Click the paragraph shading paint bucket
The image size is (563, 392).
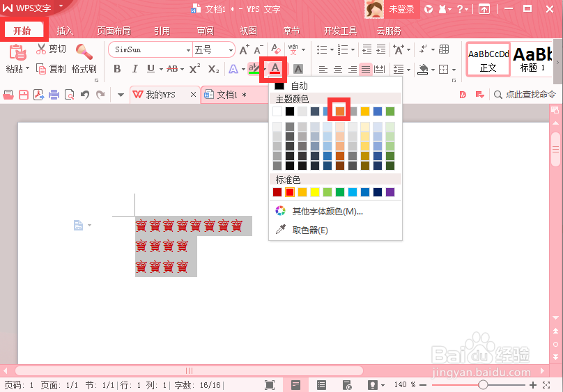(423, 69)
